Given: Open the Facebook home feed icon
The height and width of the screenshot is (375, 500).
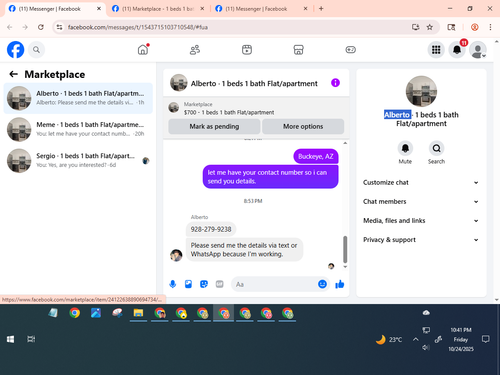Looking at the screenshot, I should coord(143,50).
